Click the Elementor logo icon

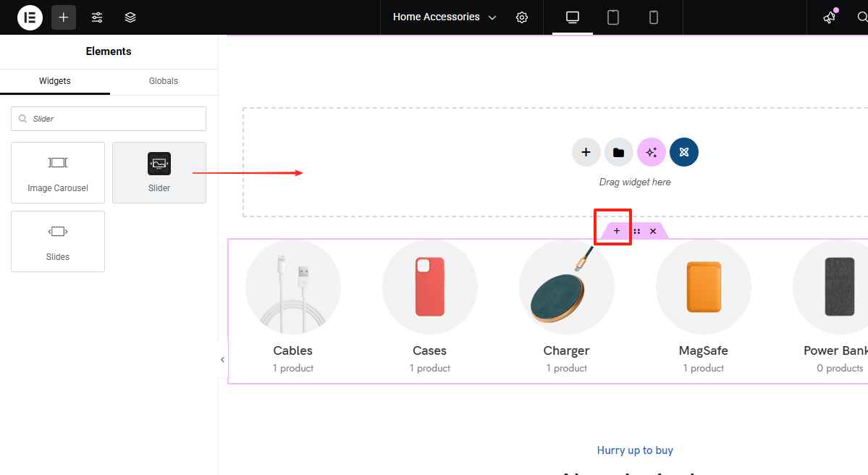click(30, 17)
